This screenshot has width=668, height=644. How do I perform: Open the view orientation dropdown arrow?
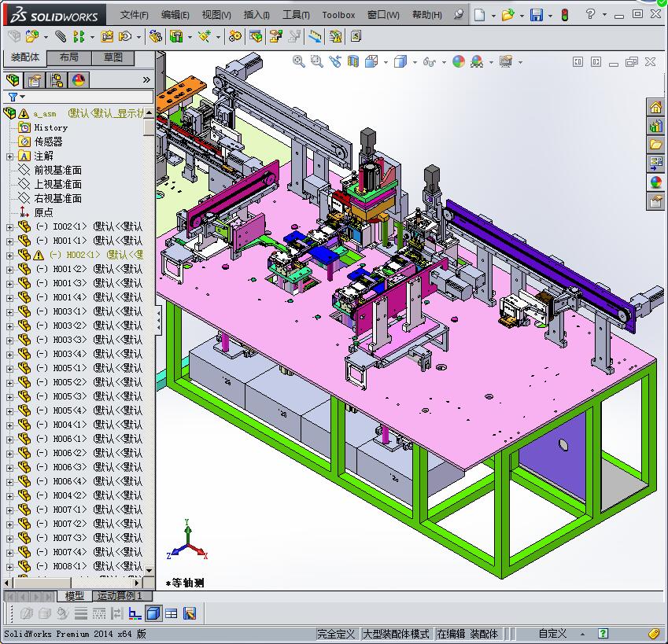(385, 61)
